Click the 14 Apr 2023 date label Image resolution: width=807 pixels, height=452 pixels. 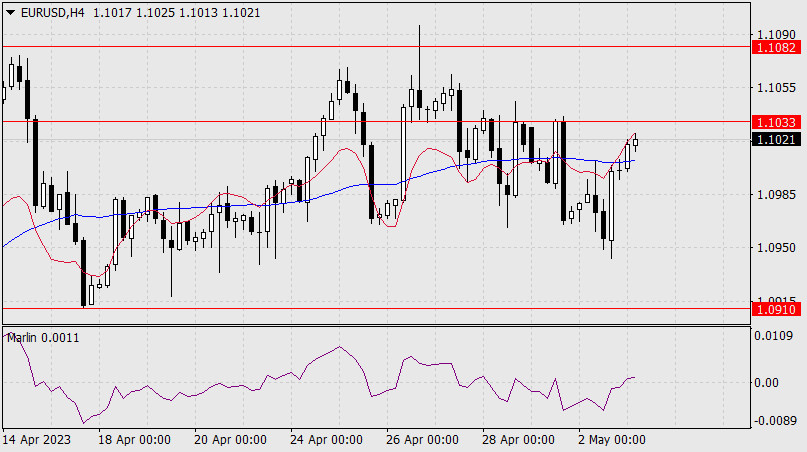click(37, 440)
